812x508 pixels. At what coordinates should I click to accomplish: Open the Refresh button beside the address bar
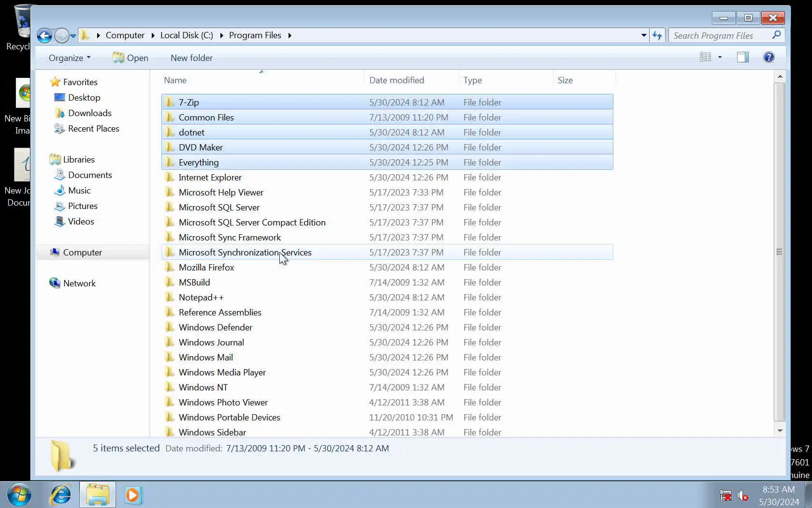[x=657, y=35]
